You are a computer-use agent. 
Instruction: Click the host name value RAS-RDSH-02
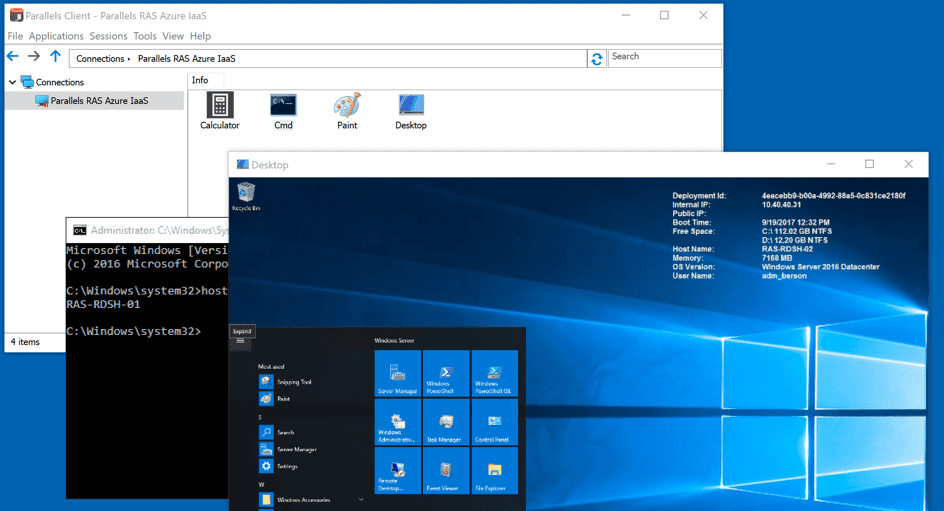click(x=787, y=249)
